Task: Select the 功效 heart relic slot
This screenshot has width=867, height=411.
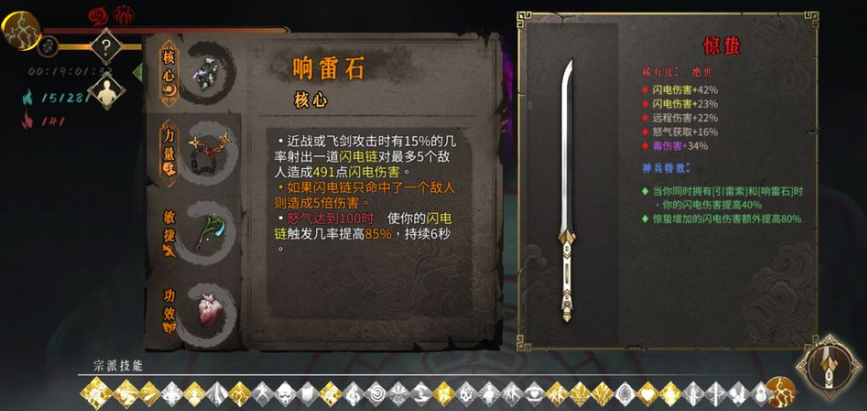Action: [x=169, y=311]
